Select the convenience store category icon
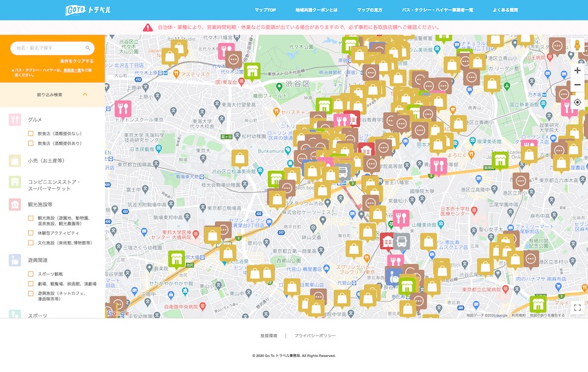 (x=14, y=182)
